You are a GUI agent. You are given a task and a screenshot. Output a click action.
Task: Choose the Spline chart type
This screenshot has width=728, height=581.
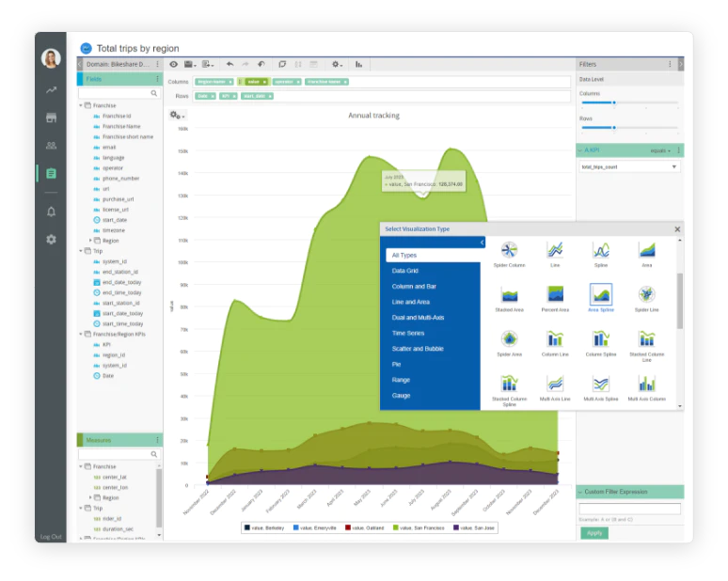pyautogui.click(x=601, y=254)
